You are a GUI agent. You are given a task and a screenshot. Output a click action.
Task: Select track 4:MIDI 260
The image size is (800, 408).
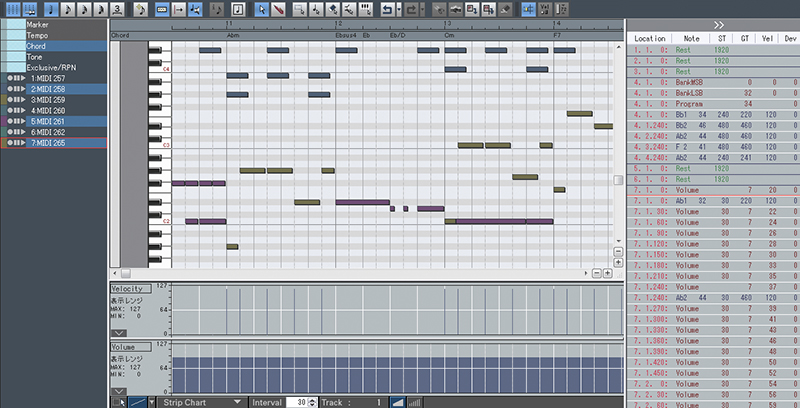48,110
